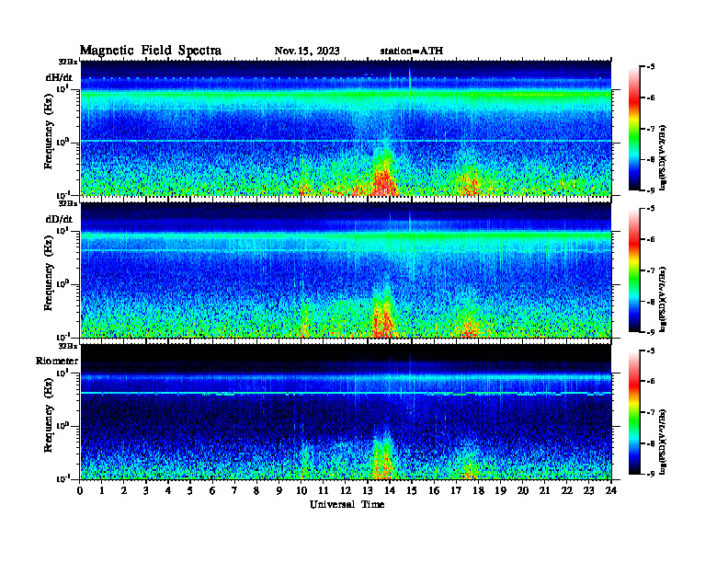Select the 21 hour tick label
Screen dimensions: 728x563
[544, 491]
